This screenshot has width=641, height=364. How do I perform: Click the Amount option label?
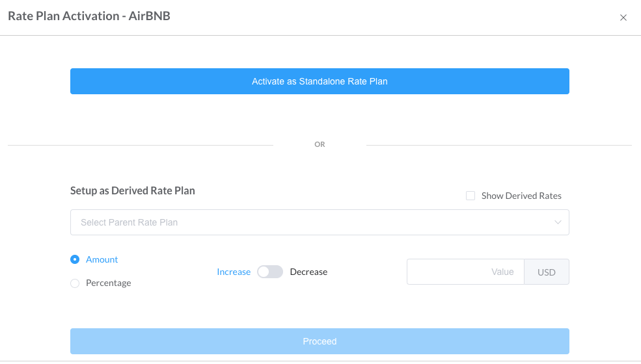click(102, 259)
